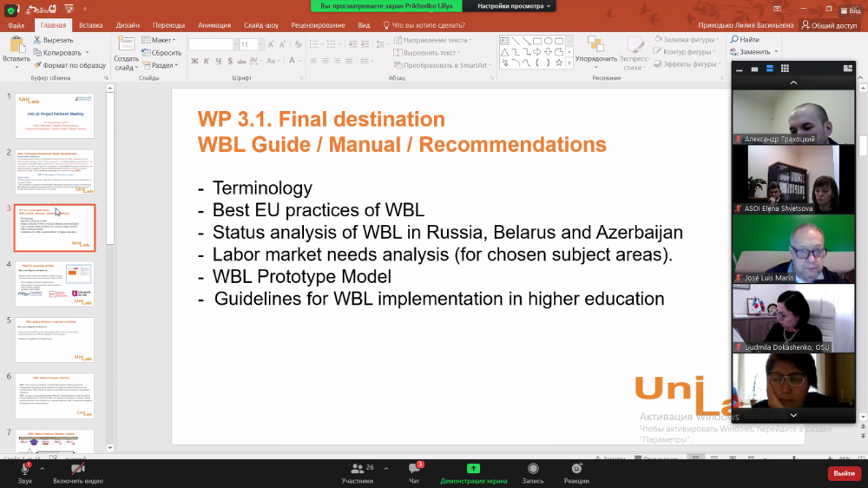Switch to the Slide show (Слайд-шоу) tab
Viewport: 868px width, 488px height.
click(261, 25)
